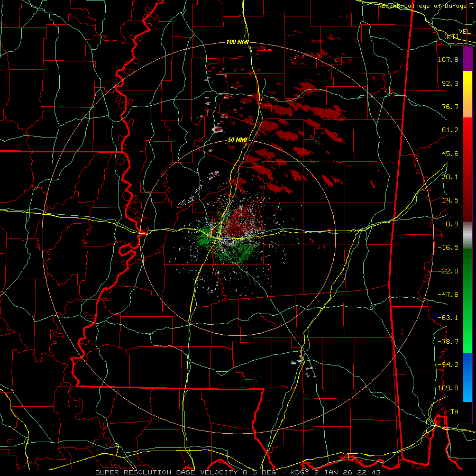Screen dimensions: 476x476
Task: Click the -94.2 velocity scale value
Action: 448,365
